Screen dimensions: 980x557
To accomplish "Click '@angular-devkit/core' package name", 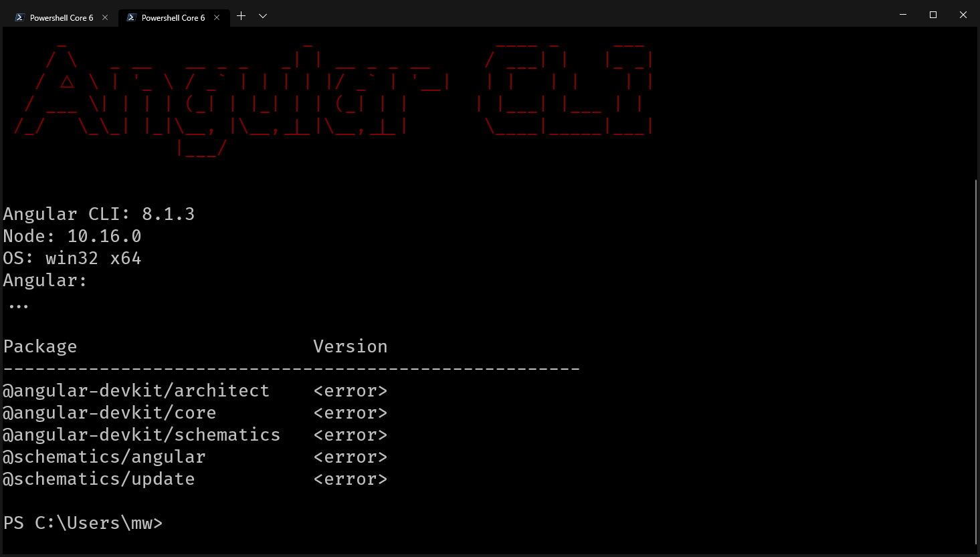I will [x=110, y=413].
